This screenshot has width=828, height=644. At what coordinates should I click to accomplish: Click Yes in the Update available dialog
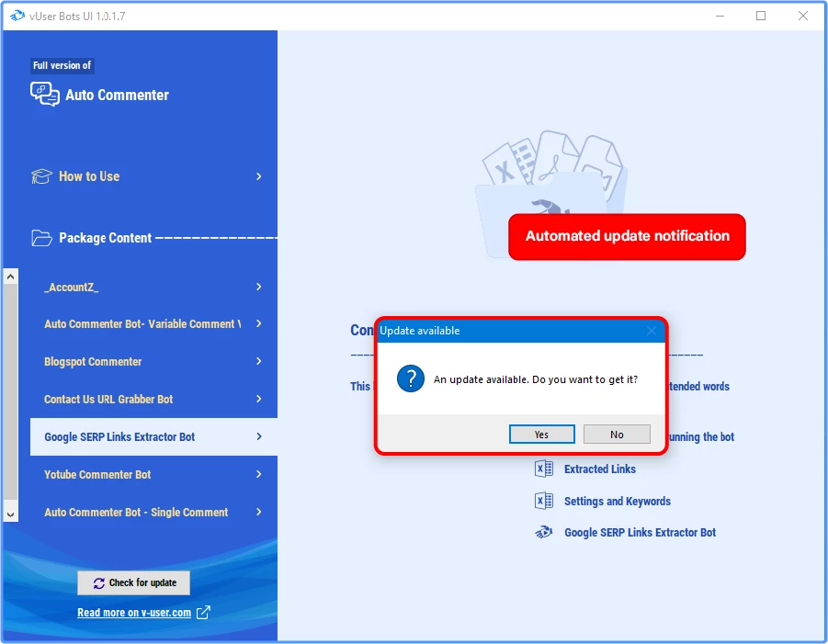pyautogui.click(x=542, y=435)
